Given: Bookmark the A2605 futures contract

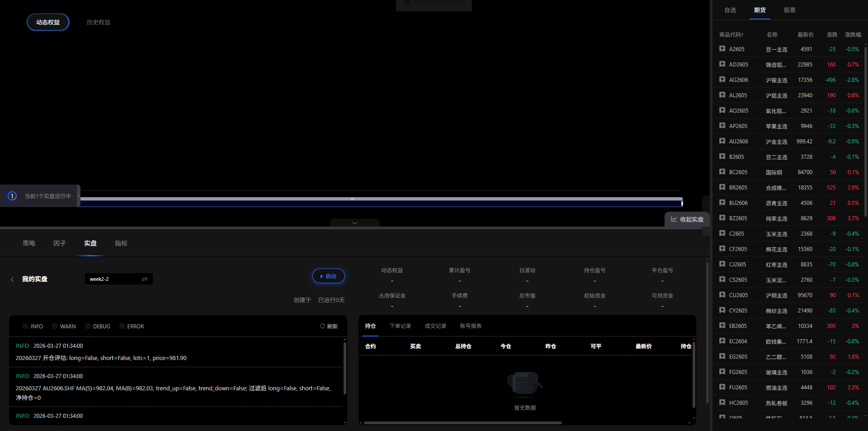Looking at the screenshot, I should tap(722, 49).
